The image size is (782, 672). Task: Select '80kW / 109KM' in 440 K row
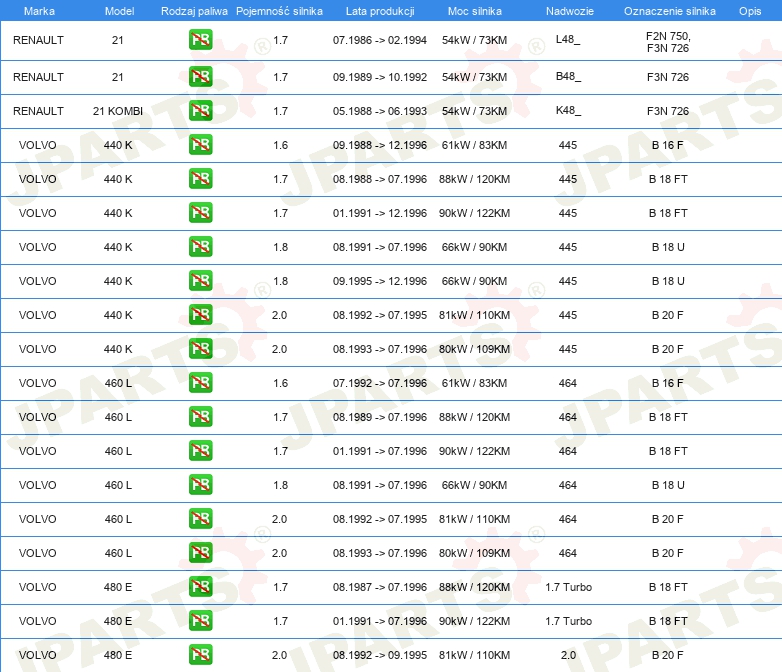(x=474, y=348)
